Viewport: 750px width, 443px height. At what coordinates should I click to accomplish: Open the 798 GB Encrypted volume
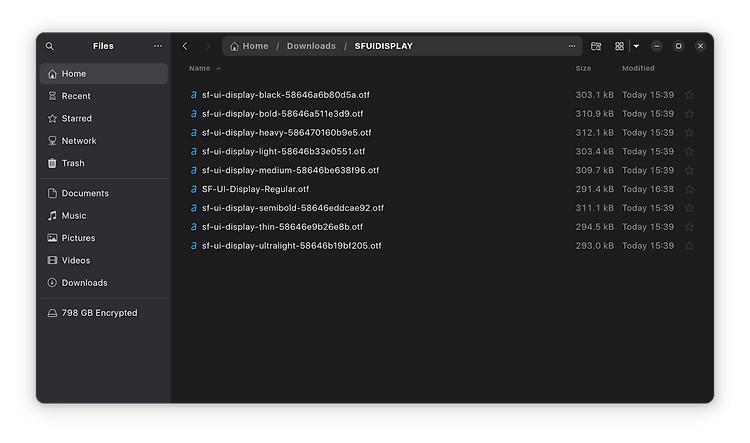coord(104,313)
